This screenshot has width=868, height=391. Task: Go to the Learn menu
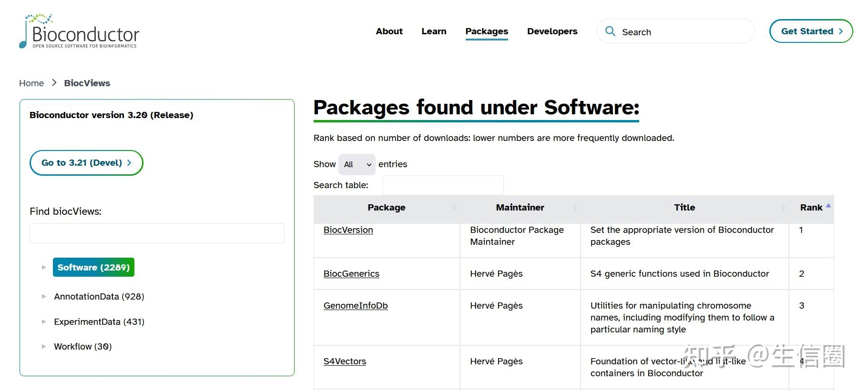point(434,31)
